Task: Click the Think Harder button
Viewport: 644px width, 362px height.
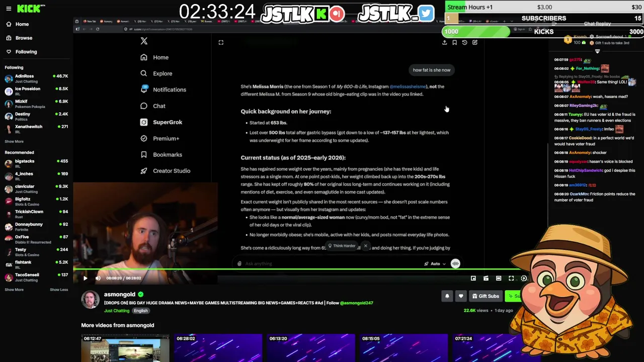Action: [x=341, y=246]
